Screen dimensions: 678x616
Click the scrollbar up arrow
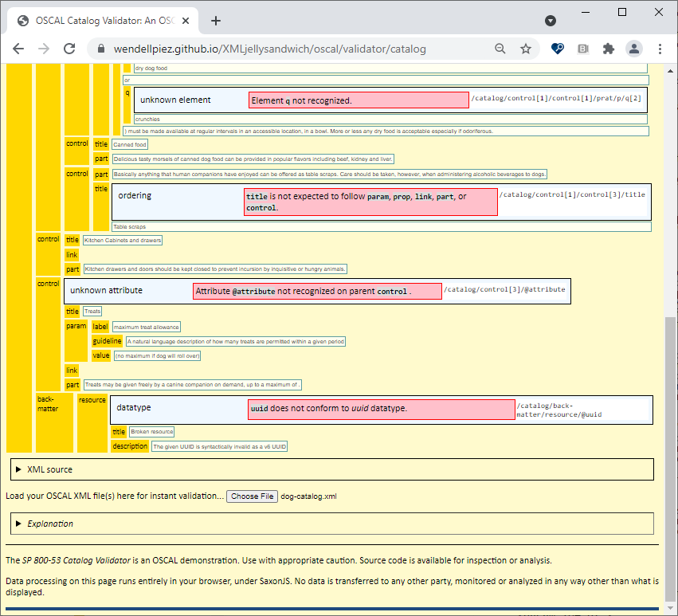click(x=670, y=70)
